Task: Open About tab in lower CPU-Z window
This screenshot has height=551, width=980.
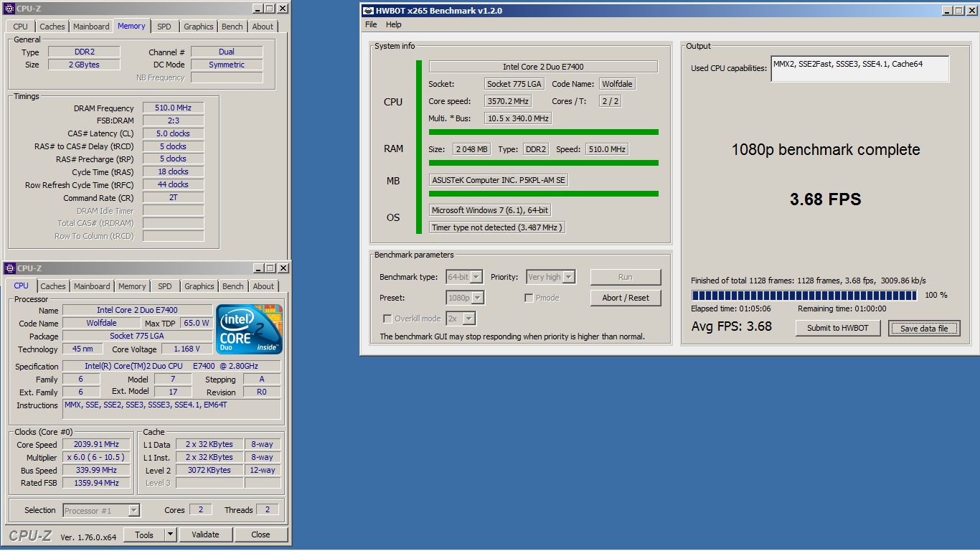Action: [263, 286]
